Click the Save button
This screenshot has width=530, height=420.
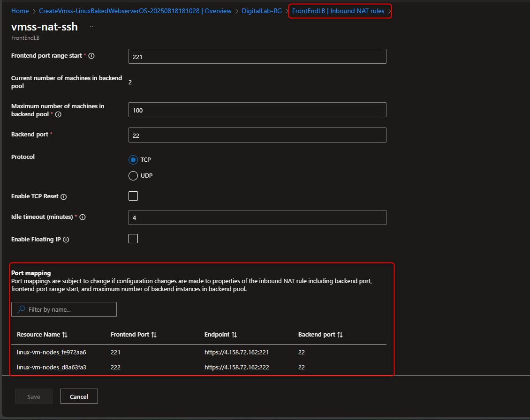pos(33,396)
